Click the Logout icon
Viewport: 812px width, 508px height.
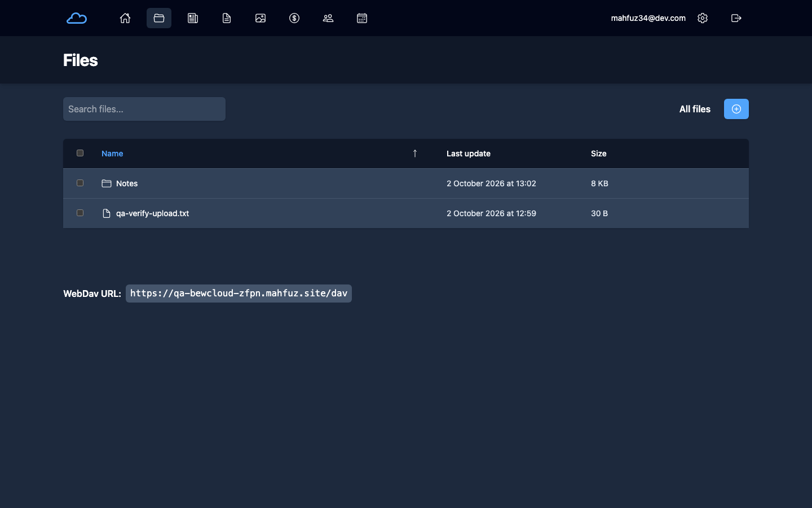[x=736, y=18]
